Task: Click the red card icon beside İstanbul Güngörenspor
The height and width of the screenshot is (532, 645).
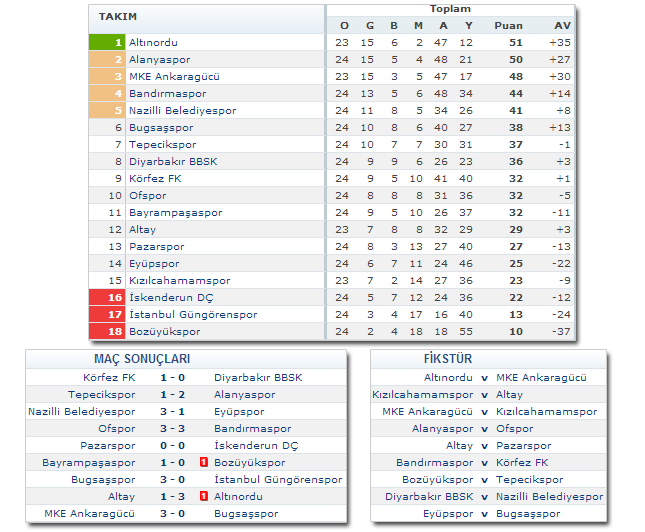Action: pos(204,496)
